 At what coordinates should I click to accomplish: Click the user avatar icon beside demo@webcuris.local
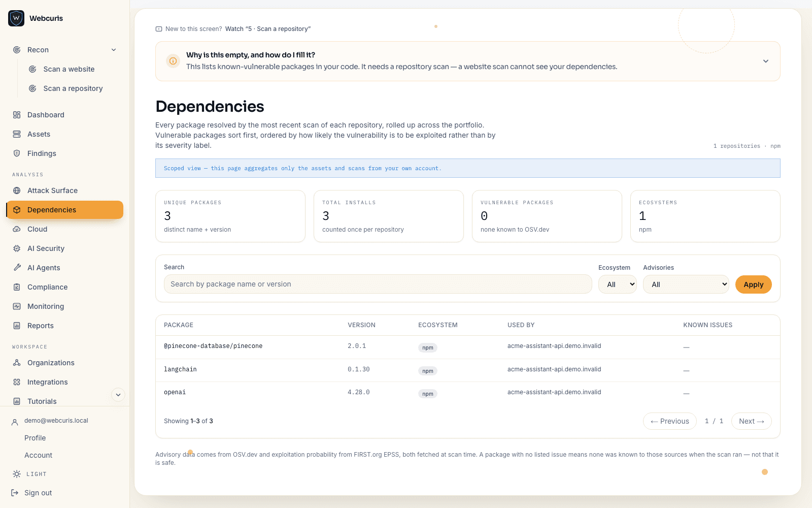(15, 422)
